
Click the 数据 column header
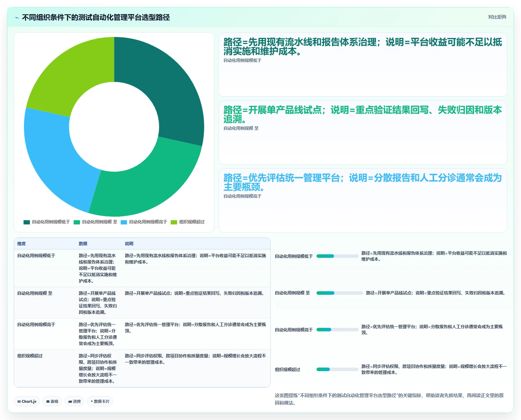click(83, 243)
